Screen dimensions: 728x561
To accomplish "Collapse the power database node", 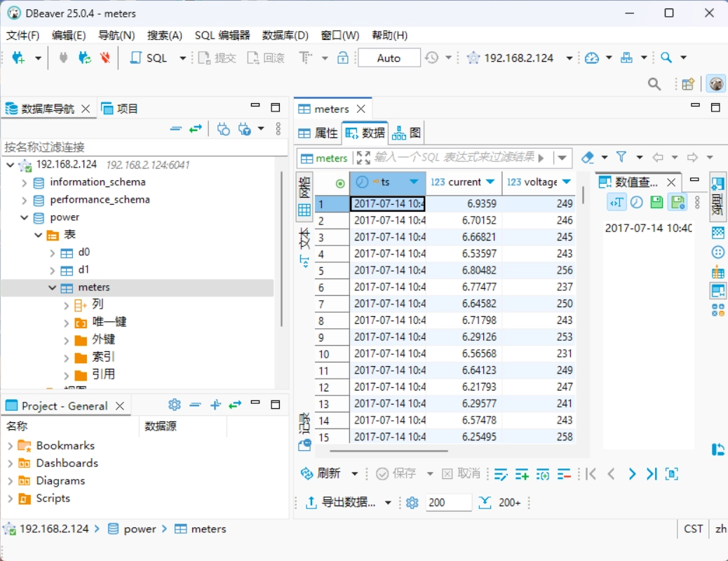I will (25, 217).
